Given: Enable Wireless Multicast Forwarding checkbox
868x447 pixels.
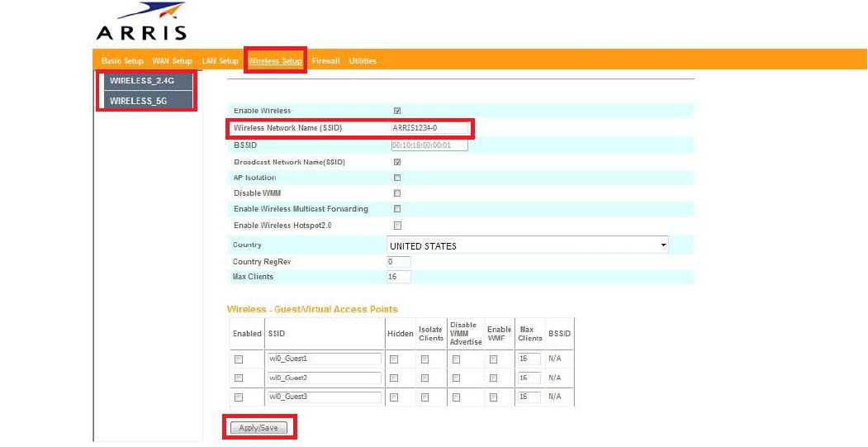Looking at the screenshot, I should [397, 209].
